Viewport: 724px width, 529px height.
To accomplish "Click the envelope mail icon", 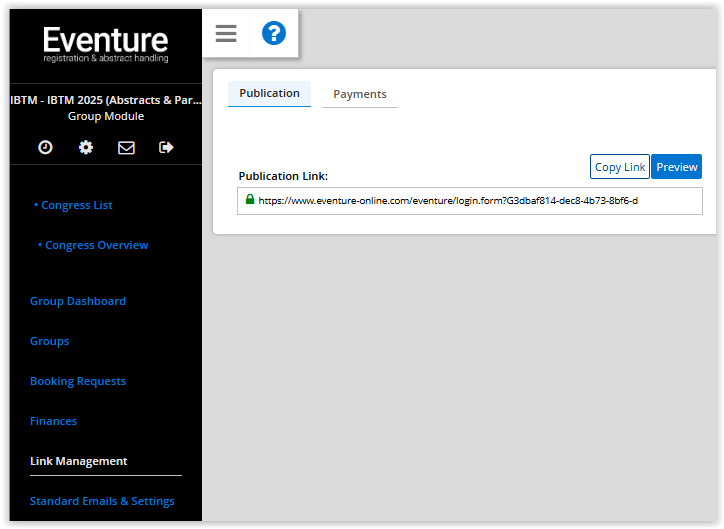I will click(x=126, y=147).
